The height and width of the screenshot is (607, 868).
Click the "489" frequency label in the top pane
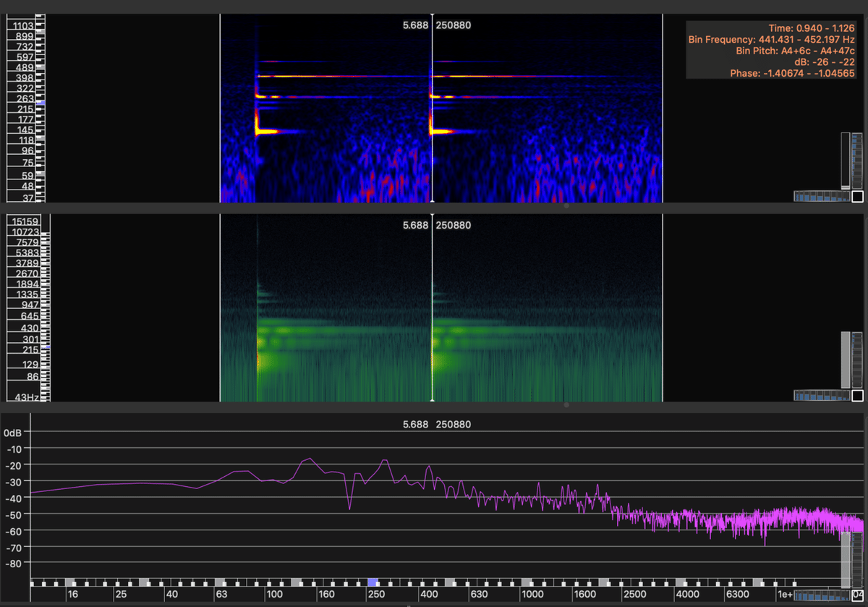coord(25,67)
